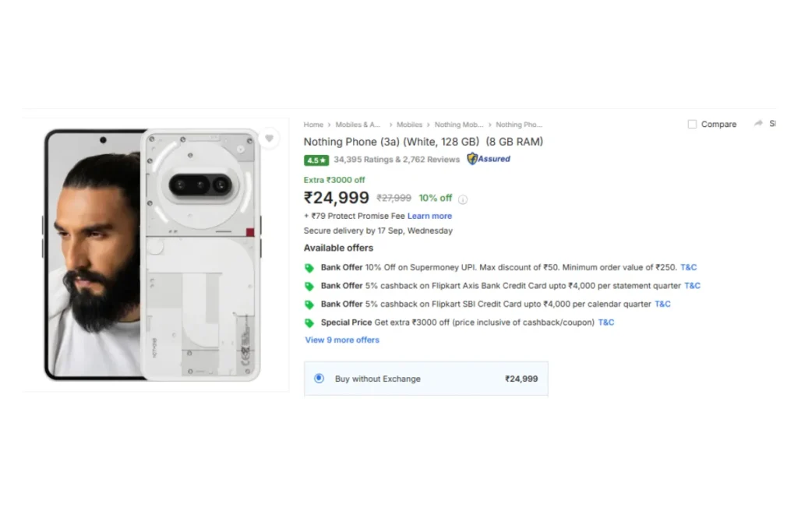Open T&C for the Supermoney UPI offer

coord(689,267)
